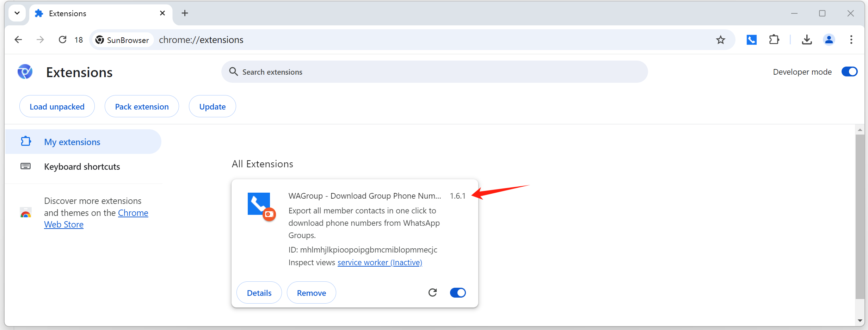Image resolution: width=868 pixels, height=330 pixels.
Task: Open the tab search dropdown chevron
Action: click(x=17, y=13)
